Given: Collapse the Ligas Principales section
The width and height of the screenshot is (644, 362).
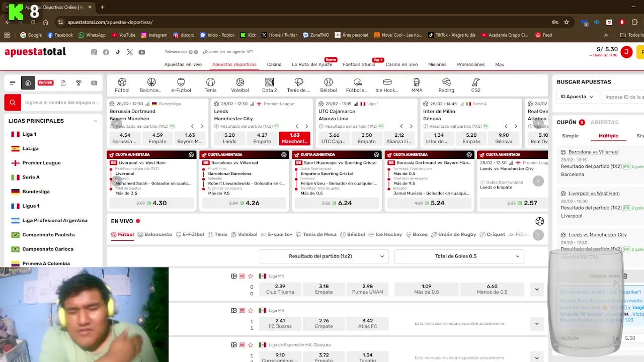Looking at the screenshot, I should (x=95, y=121).
